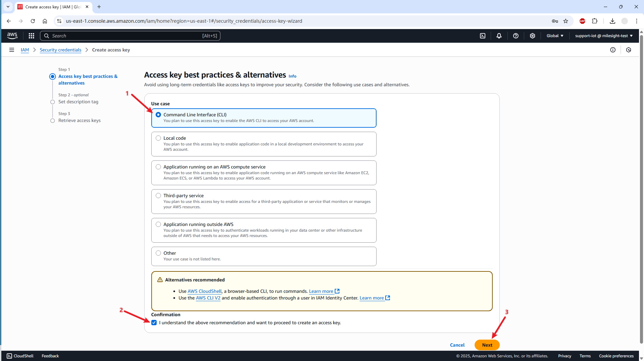This screenshot has width=644, height=361.
Task: Open AWS services grid menu icon
Action: point(31,36)
